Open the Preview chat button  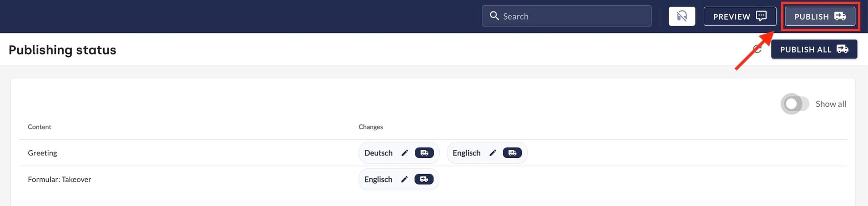(x=740, y=16)
